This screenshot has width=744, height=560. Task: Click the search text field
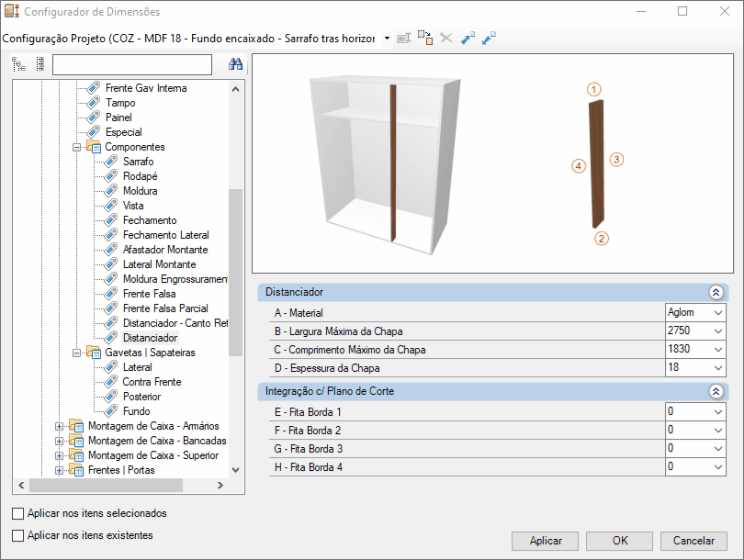[x=132, y=64]
